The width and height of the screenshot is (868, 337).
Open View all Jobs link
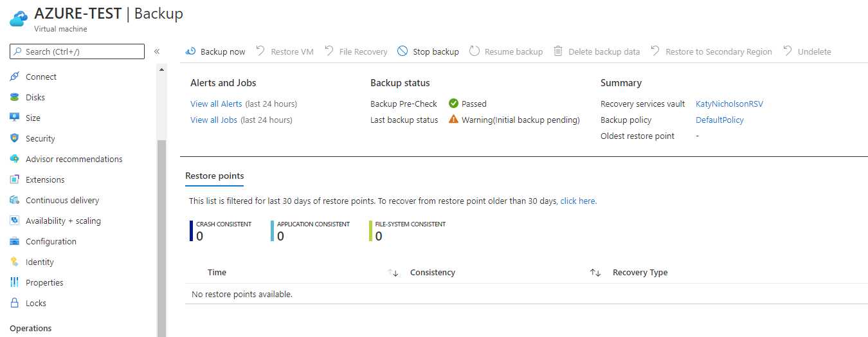coord(213,120)
